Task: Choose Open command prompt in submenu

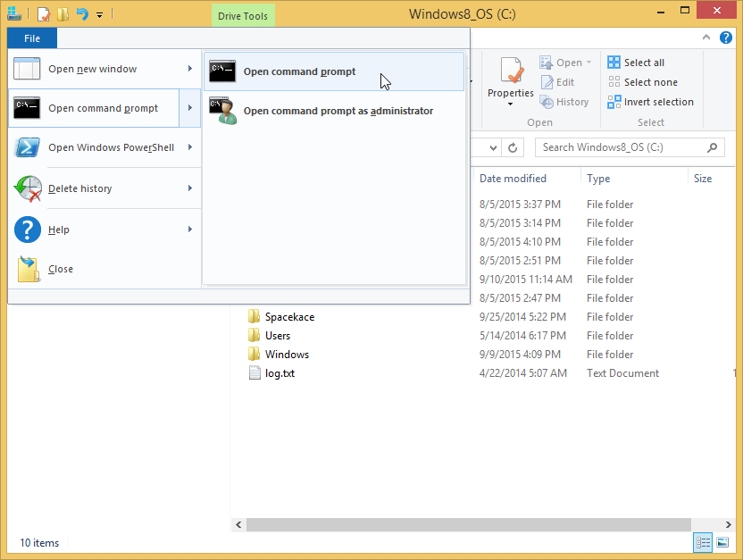Action: [x=334, y=71]
